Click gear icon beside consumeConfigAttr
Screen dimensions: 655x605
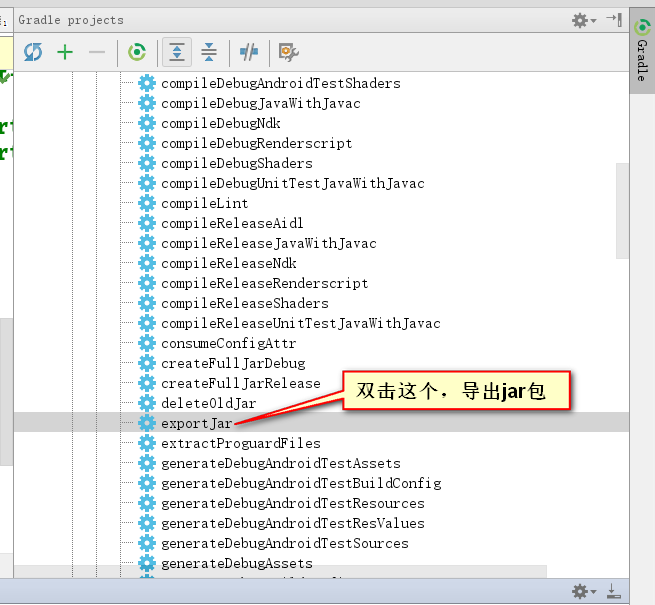(147, 343)
